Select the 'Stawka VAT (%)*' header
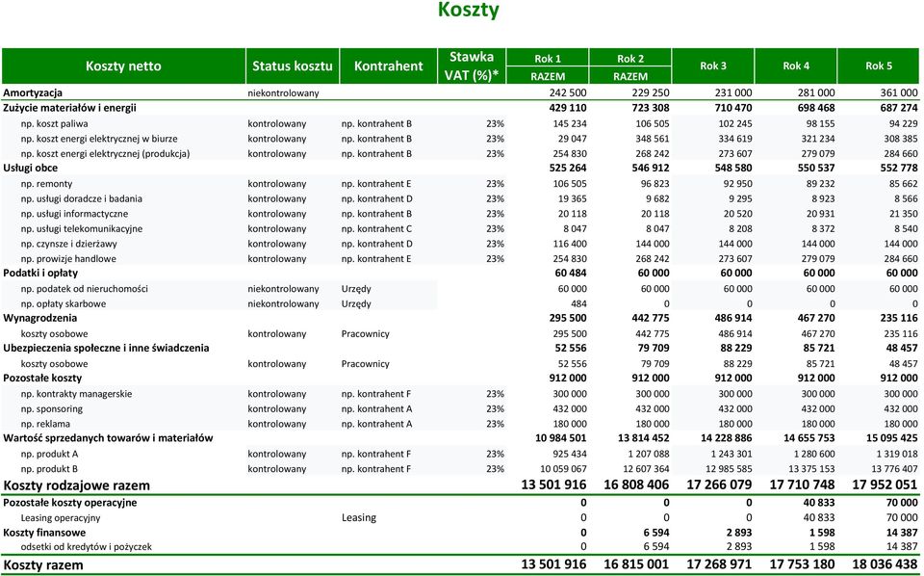The height and width of the screenshot is (576, 924). pos(472,66)
